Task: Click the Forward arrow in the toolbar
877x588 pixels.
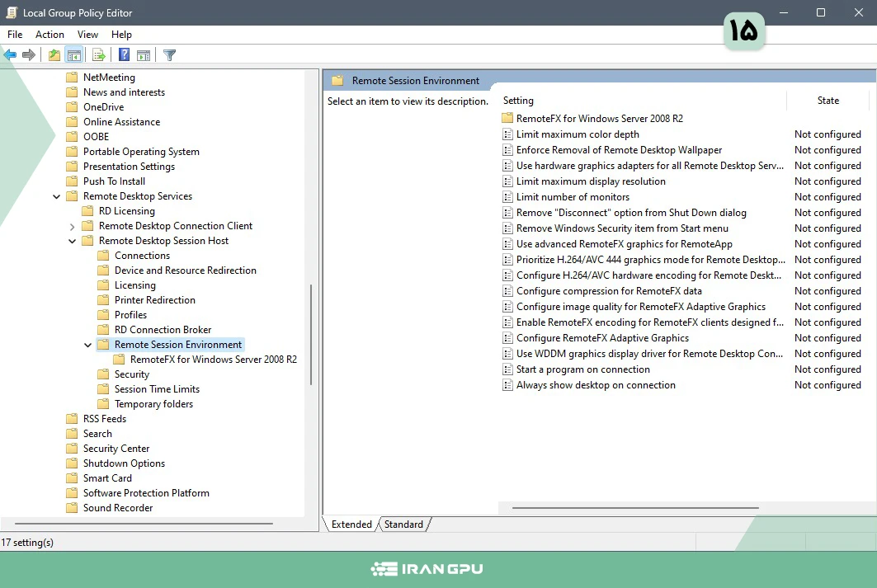Action: click(29, 55)
